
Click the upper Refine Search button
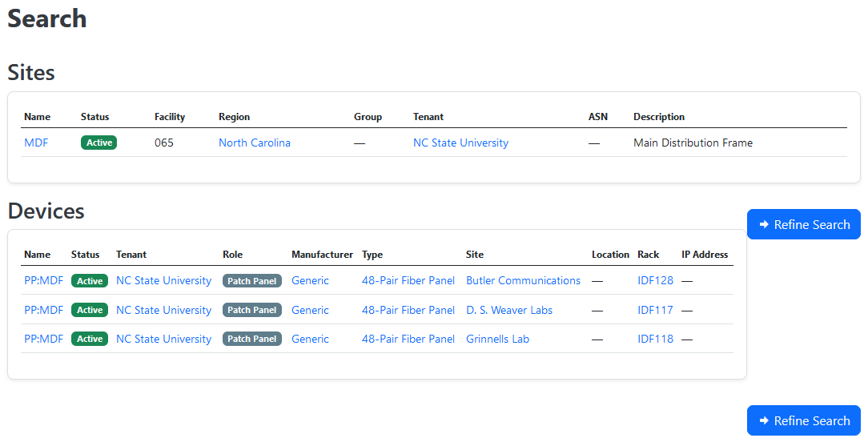pyautogui.click(x=803, y=224)
